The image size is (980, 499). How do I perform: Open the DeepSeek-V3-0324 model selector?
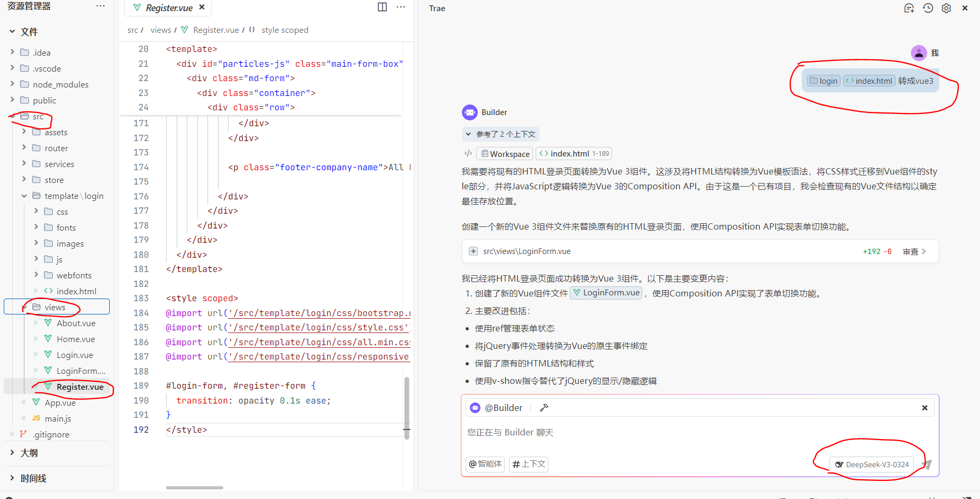click(x=872, y=465)
